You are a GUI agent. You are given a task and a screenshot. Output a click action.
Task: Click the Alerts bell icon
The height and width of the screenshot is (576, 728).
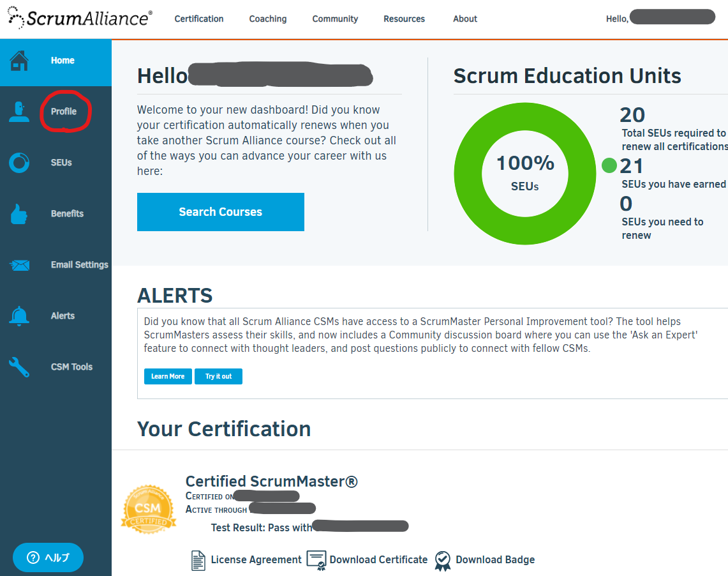pos(19,316)
